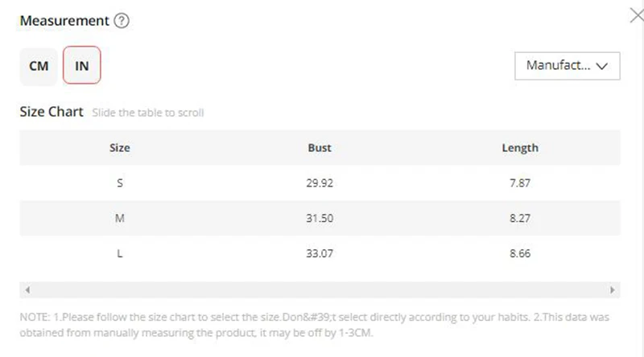Click the Size column header
This screenshot has height=357, width=644.
[x=119, y=148]
